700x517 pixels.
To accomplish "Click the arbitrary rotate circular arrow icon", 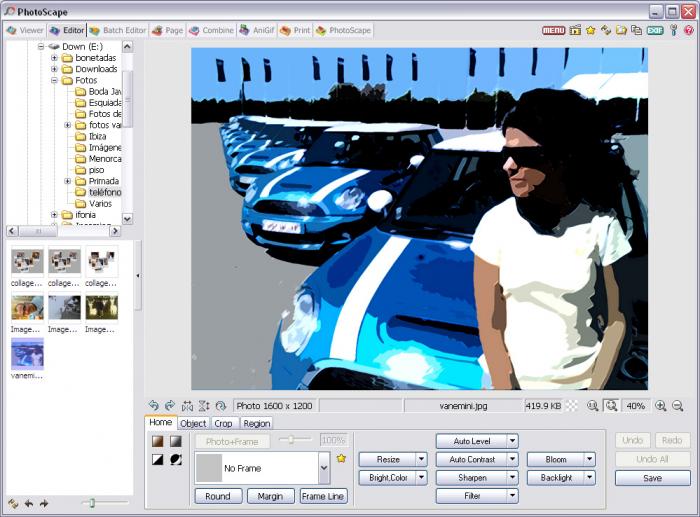I will coord(221,406).
